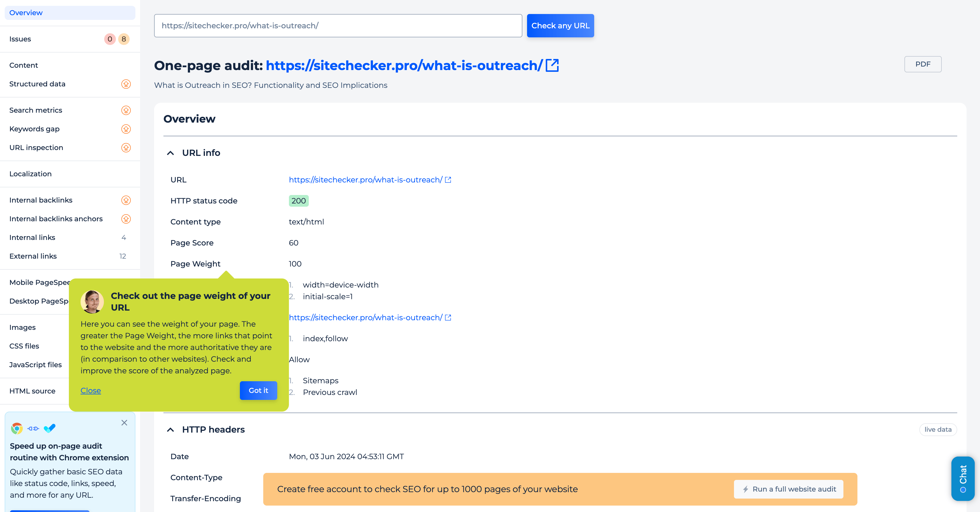This screenshot has width=980, height=512.
Task: Open Mobile PageSpeed section
Action: [40, 282]
